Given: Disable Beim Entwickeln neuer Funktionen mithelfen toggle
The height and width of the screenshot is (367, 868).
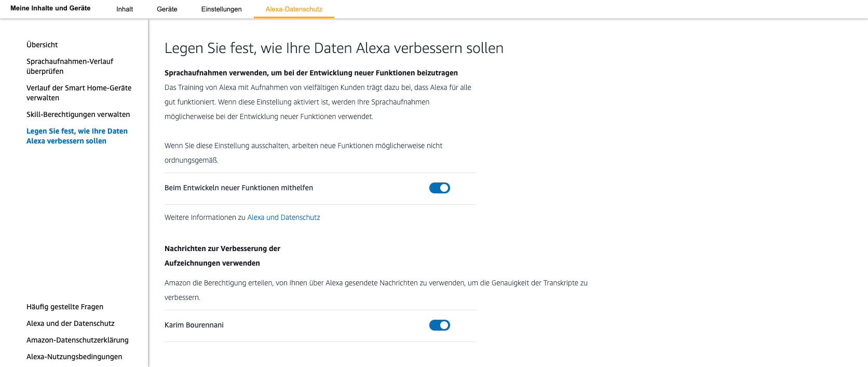Looking at the screenshot, I should tap(439, 188).
